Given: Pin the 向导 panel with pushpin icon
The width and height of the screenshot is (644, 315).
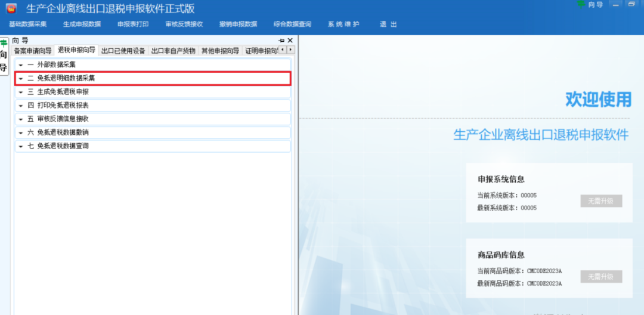Looking at the screenshot, I should [x=281, y=41].
